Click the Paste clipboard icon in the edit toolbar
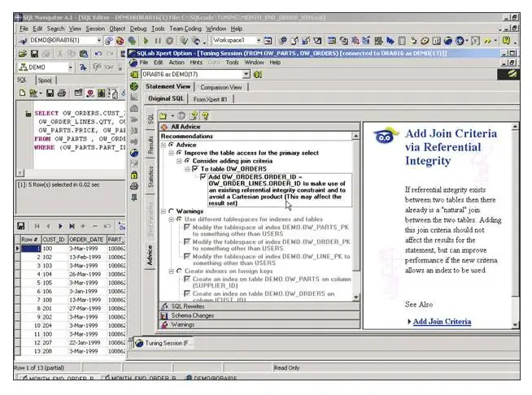 pyautogui.click(x=84, y=54)
